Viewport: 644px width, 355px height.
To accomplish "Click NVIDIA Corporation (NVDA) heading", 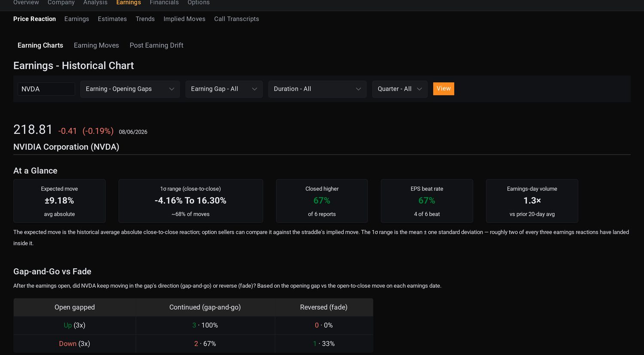I will pyautogui.click(x=66, y=147).
